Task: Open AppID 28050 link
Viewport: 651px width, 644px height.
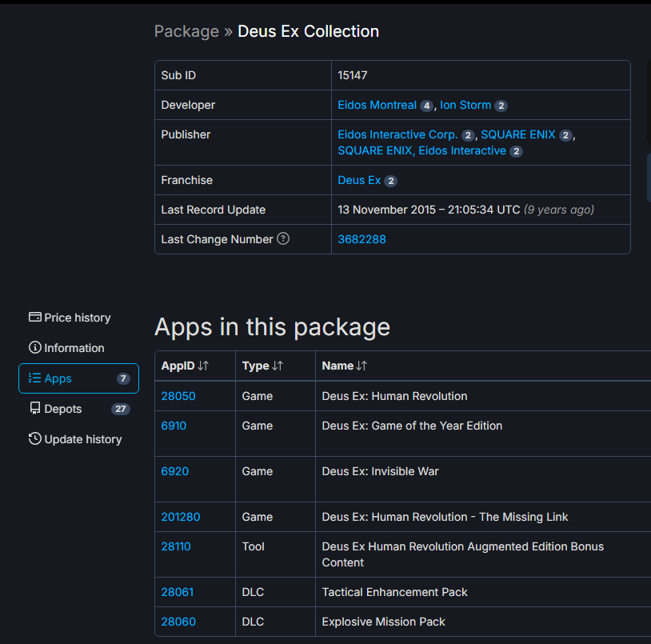Action: point(178,396)
